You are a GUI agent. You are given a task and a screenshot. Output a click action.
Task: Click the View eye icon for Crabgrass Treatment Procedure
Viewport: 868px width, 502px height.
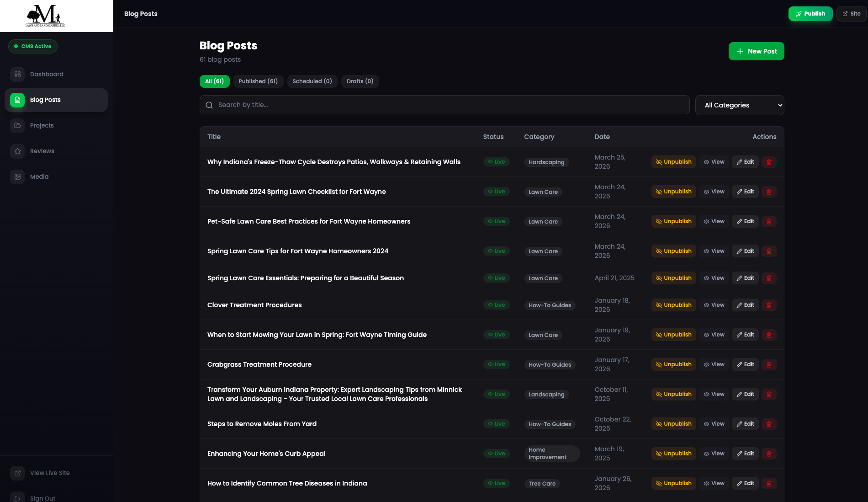coord(706,364)
